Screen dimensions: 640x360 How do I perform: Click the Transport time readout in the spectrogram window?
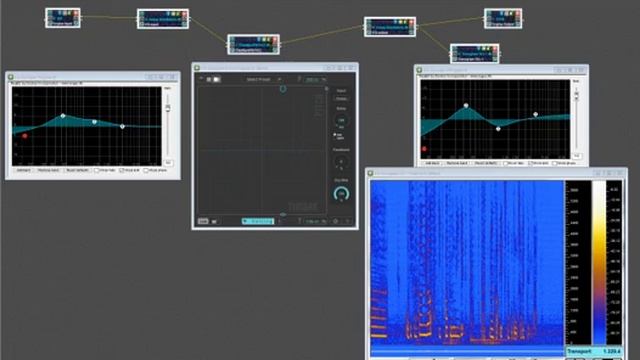click(x=594, y=351)
